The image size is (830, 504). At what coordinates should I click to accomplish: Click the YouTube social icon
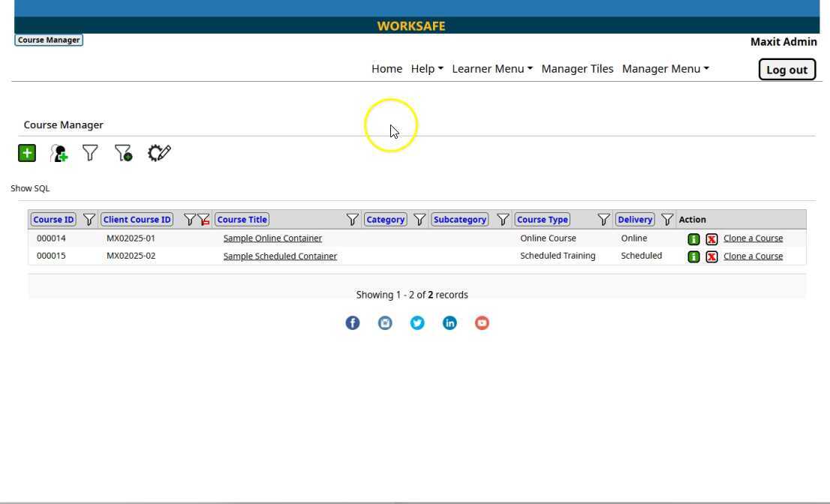(x=482, y=322)
